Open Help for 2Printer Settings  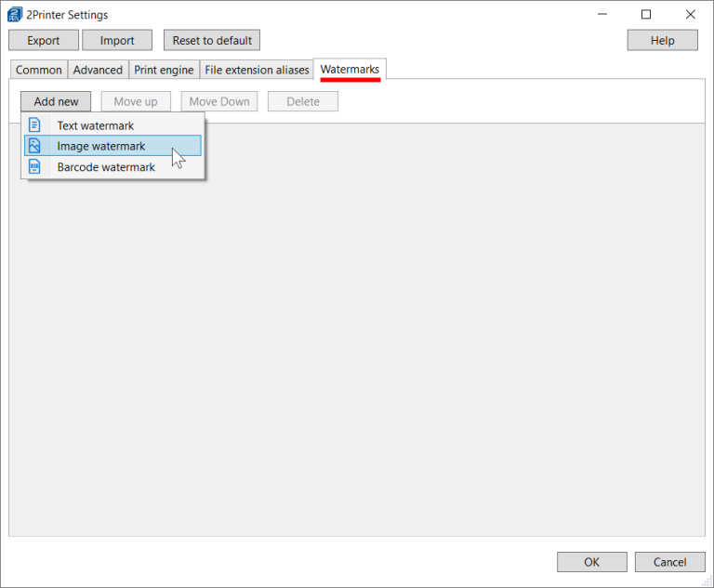tap(662, 40)
